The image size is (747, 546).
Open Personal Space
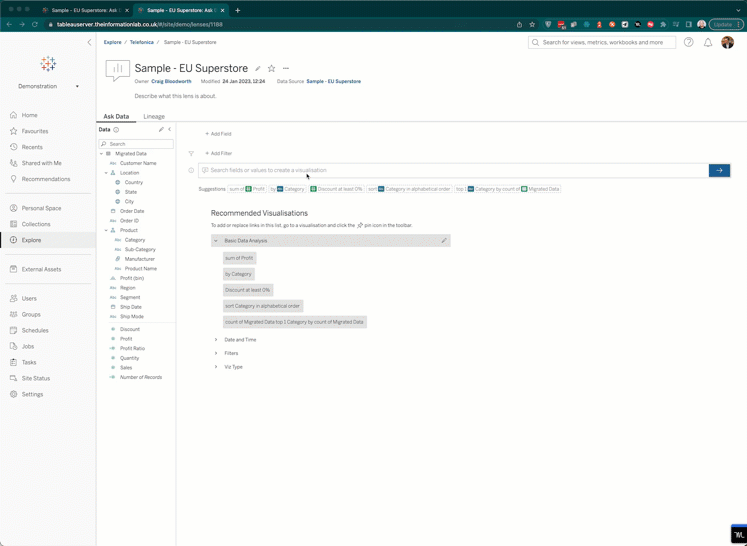(41, 208)
